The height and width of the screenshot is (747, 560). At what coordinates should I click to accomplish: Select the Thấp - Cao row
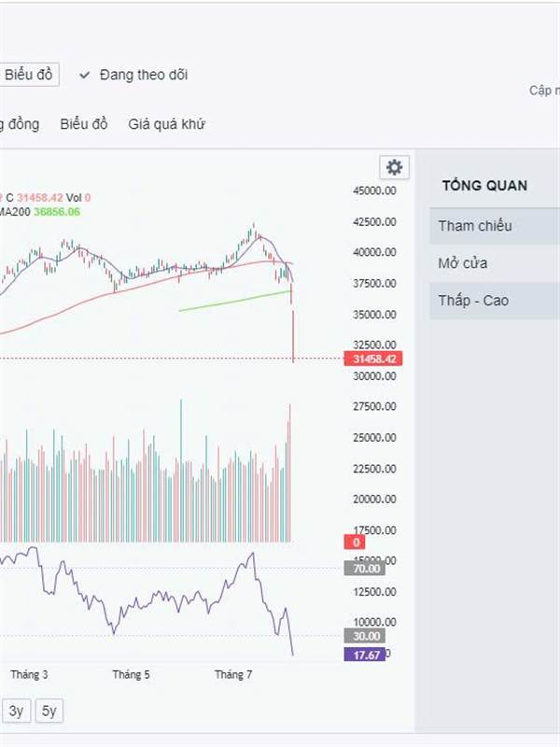pyautogui.click(x=473, y=301)
